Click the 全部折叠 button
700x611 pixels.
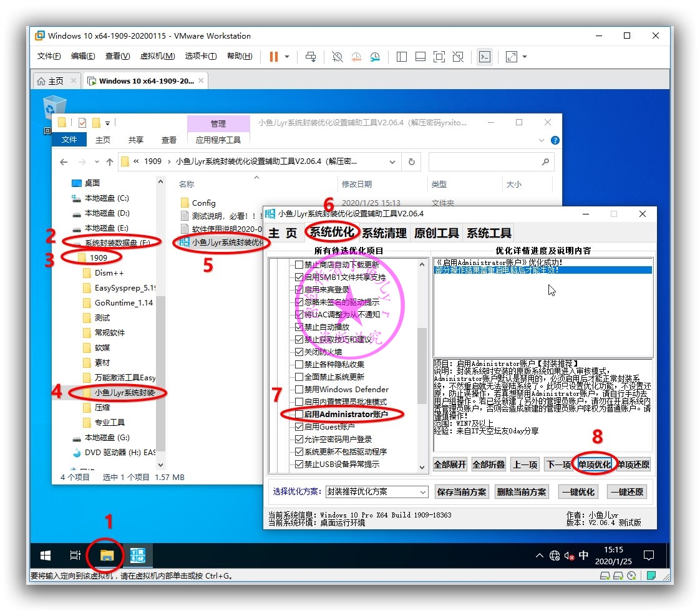pyautogui.click(x=489, y=464)
